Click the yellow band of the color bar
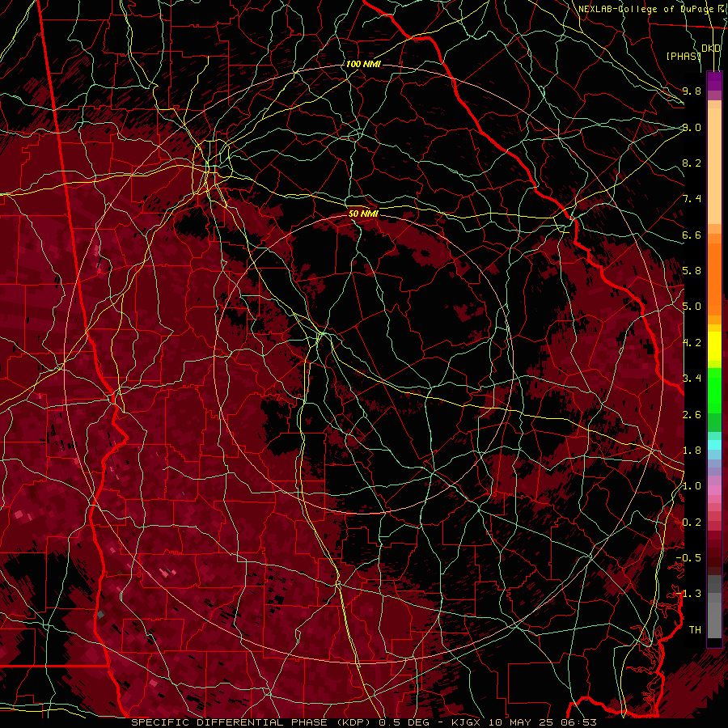Screen dimensions: 728x728 tap(714, 346)
